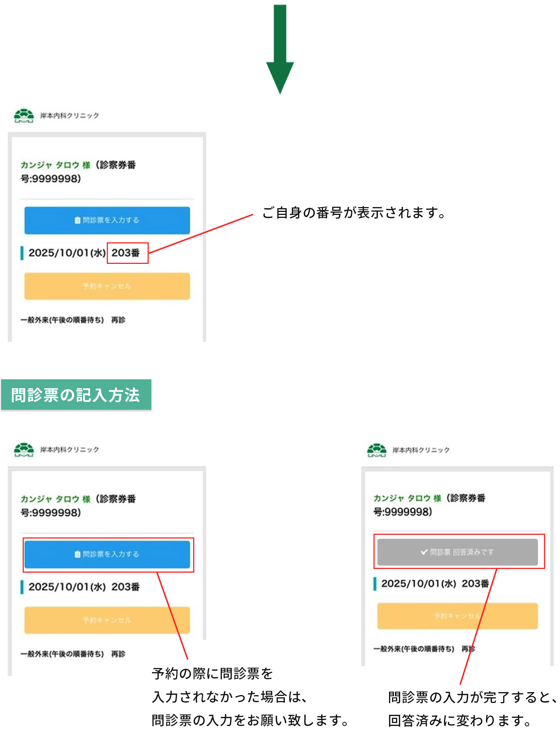Click the 岸本内科クリニック name in the top screenshot
This screenshot has width=560, height=756.
click(70, 116)
